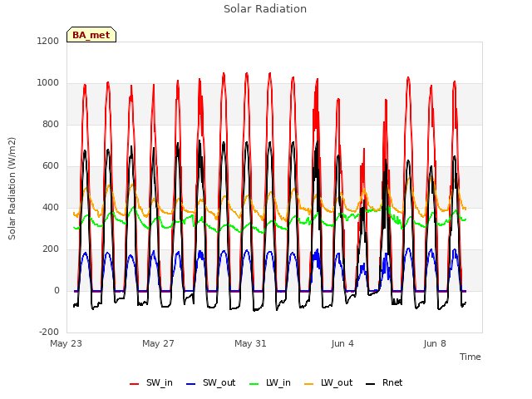Click the black Rnet legend swatch
Screen dimensions: 532x399
[371, 384]
